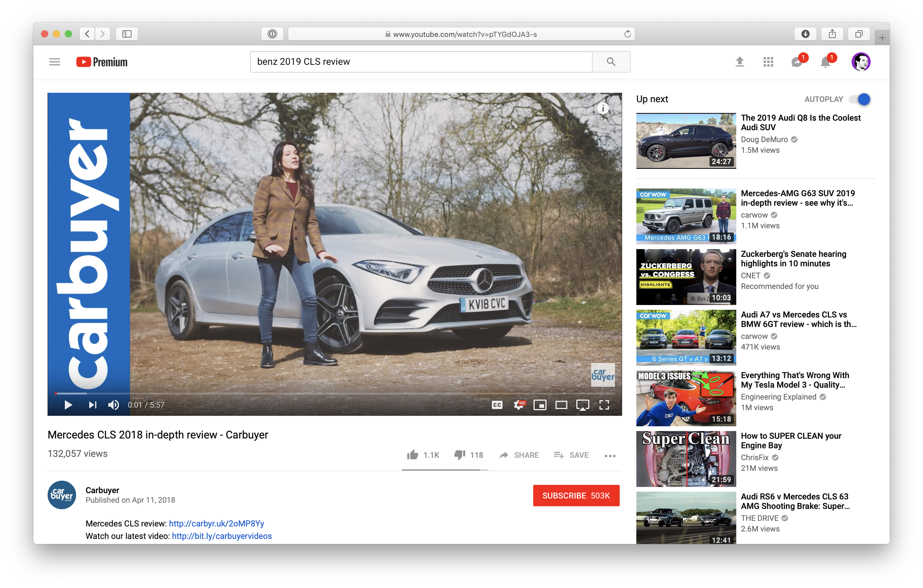Viewport: 923px width, 588px height.
Task: Go to YouTube Premium home logo
Action: coord(102,62)
